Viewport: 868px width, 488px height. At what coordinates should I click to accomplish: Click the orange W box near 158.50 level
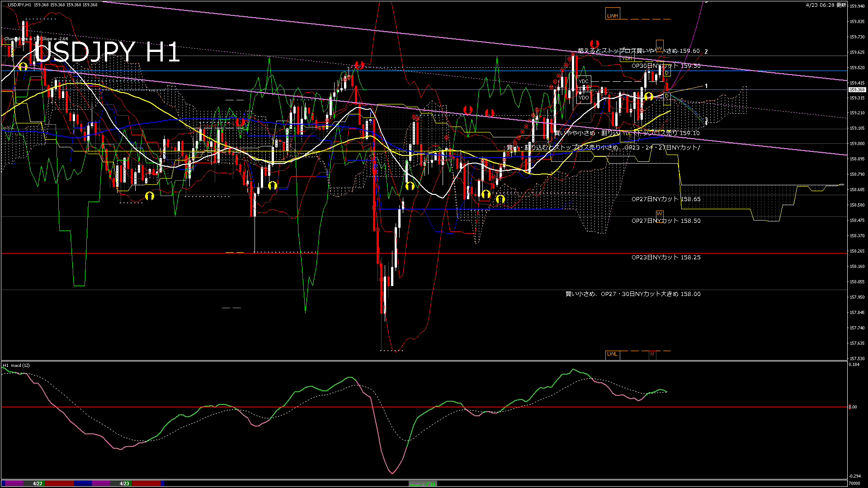(x=660, y=214)
